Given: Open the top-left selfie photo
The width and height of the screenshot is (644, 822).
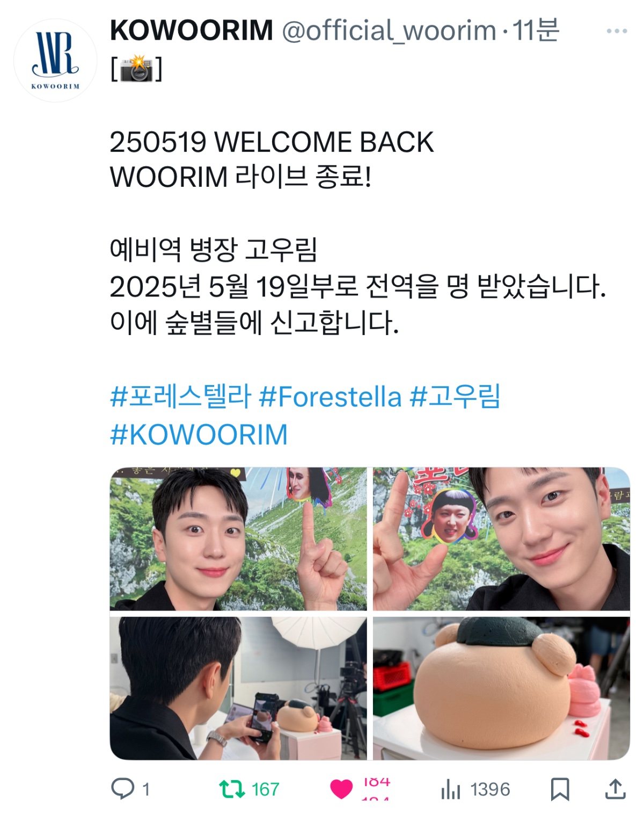Looking at the screenshot, I should (238, 539).
